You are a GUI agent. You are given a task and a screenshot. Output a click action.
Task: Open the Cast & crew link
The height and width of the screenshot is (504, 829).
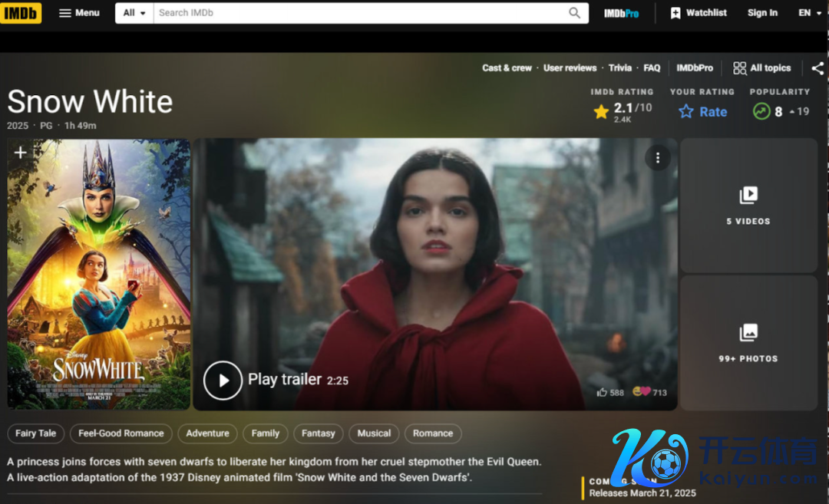[x=507, y=68]
